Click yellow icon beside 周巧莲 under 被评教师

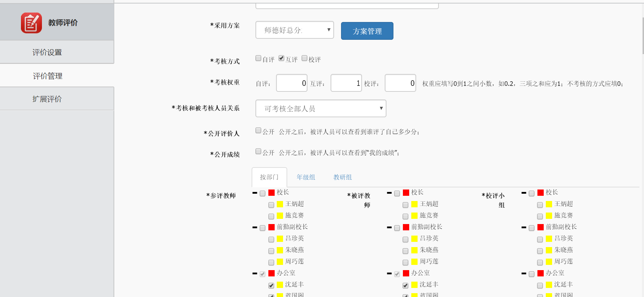[x=414, y=262]
